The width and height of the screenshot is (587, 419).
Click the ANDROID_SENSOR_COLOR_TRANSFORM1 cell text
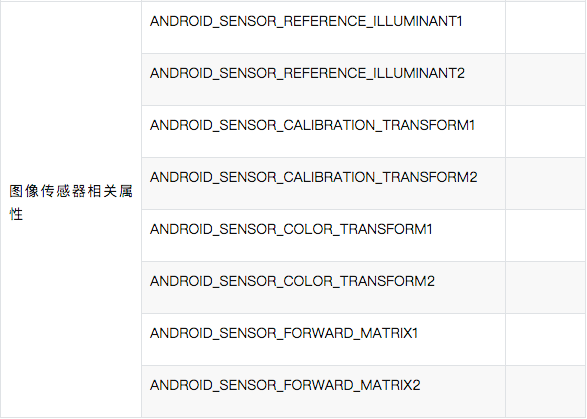tap(291, 229)
